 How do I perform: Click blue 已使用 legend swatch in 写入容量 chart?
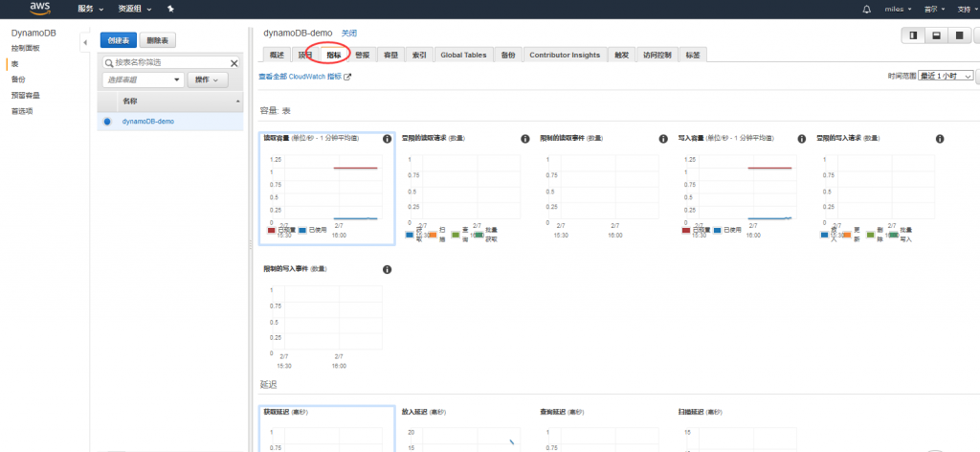(717, 230)
